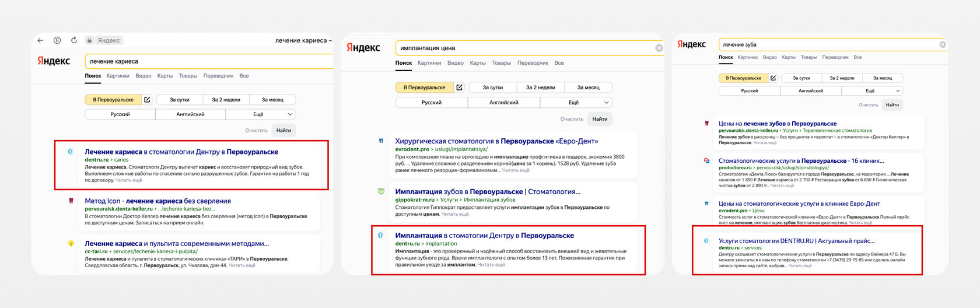980x308 pixels.
Task: Expand Читать ещё under evrodent.pro implantatsiya snippet
Action: (x=516, y=170)
